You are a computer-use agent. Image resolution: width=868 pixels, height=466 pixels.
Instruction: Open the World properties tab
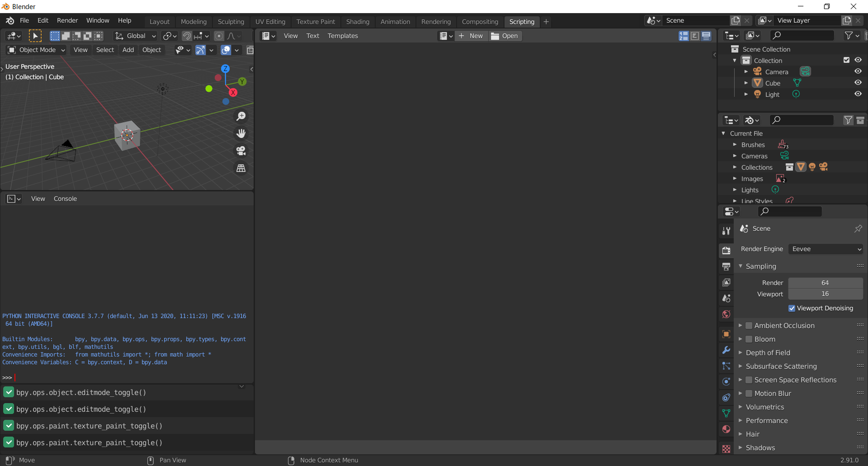(726, 314)
